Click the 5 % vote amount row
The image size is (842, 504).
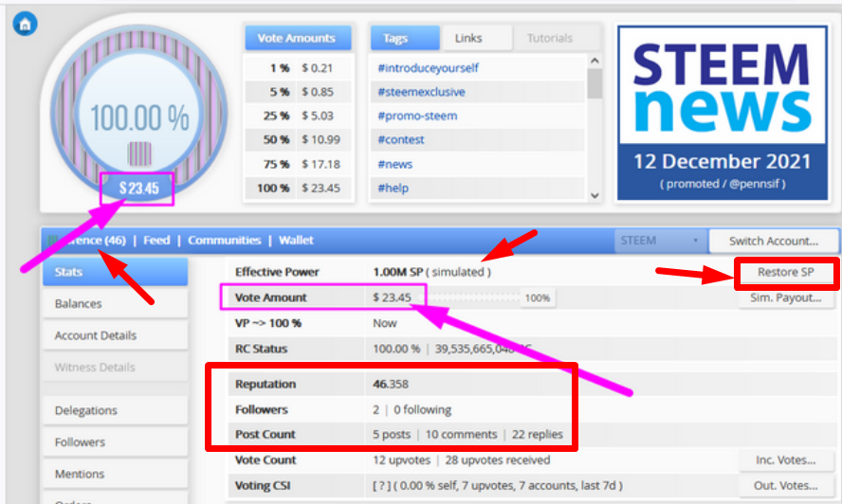299,92
